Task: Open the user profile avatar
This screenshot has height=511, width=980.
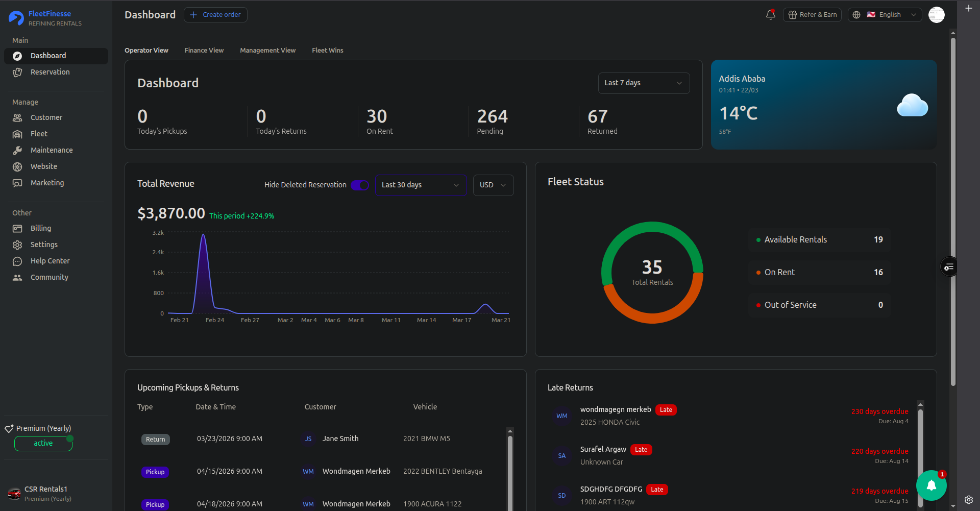Action: pos(937,15)
